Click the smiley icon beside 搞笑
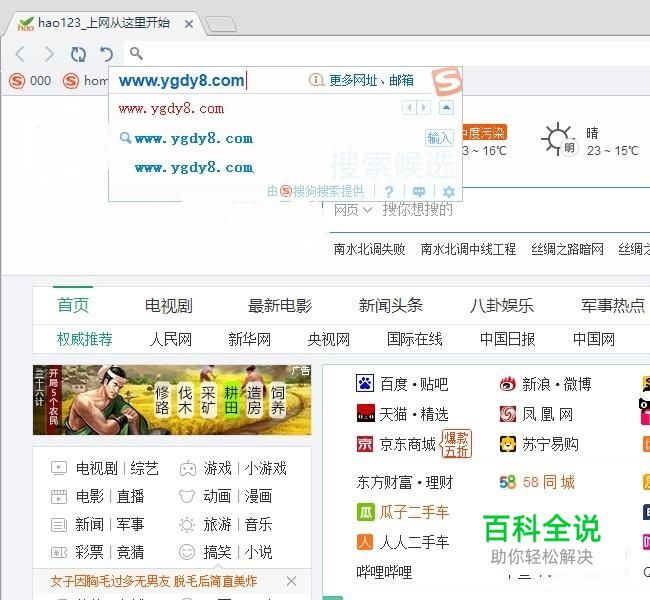 click(187, 552)
